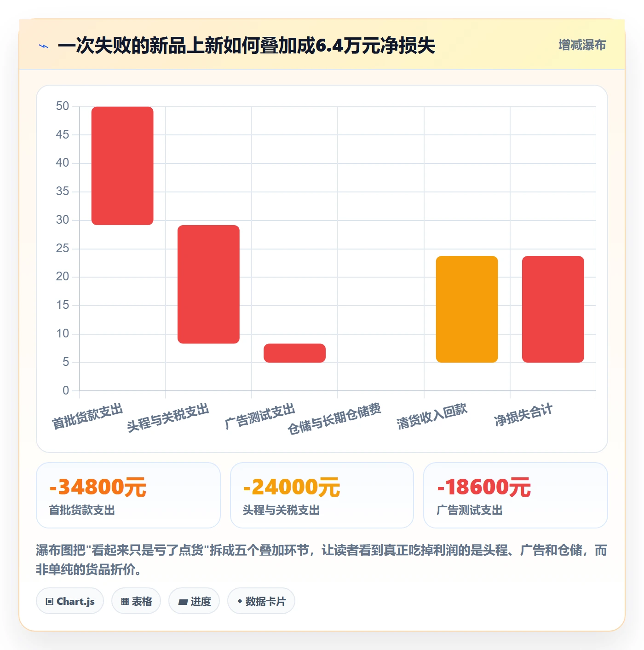Click the description paragraph starting 瀑布图把
Viewport: 644px width, 650px height.
click(x=322, y=560)
